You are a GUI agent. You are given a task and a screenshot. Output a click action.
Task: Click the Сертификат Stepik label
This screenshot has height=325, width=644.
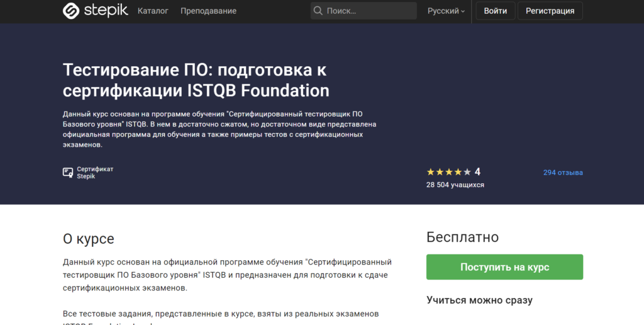coord(95,173)
